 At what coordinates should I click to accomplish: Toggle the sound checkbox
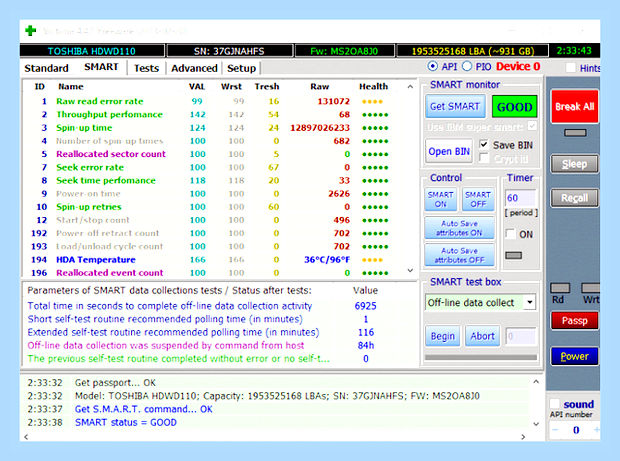[x=555, y=404]
